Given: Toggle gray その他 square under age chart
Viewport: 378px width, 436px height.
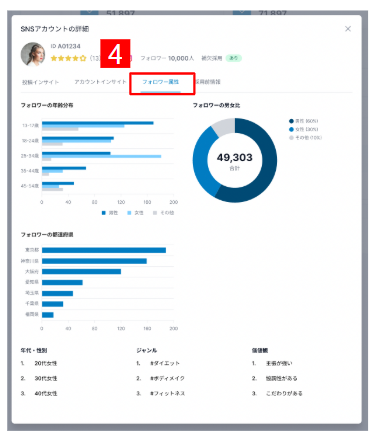Looking at the screenshot, I should tap(155, 213).
